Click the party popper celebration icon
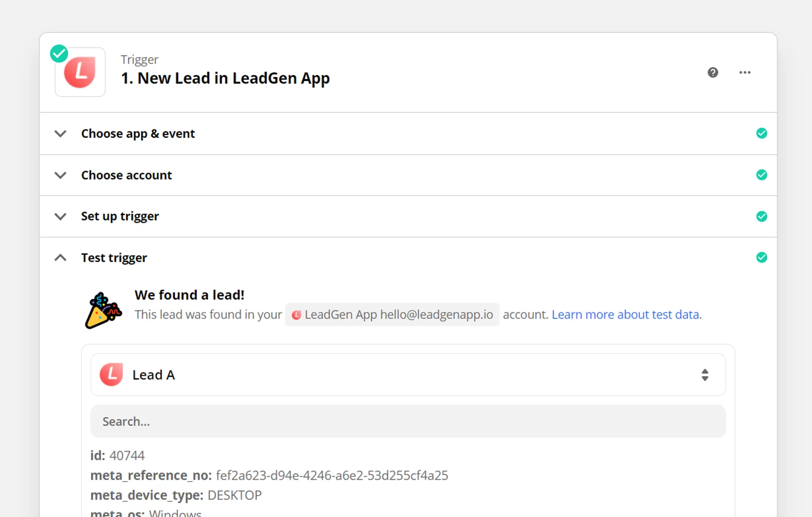 [x=103, y=310]
